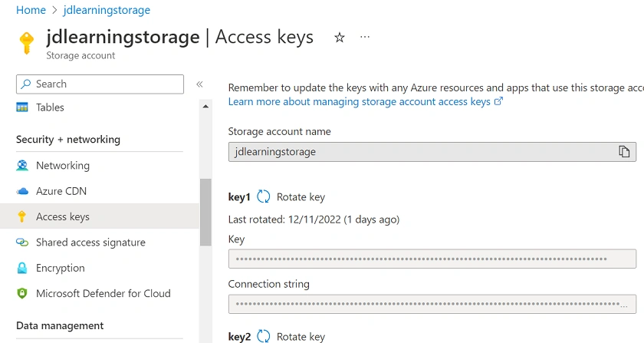Screen dimensions: 644x343
Task: Click the key2 rotate arrows icon
Action: click(x=263, y=336)
